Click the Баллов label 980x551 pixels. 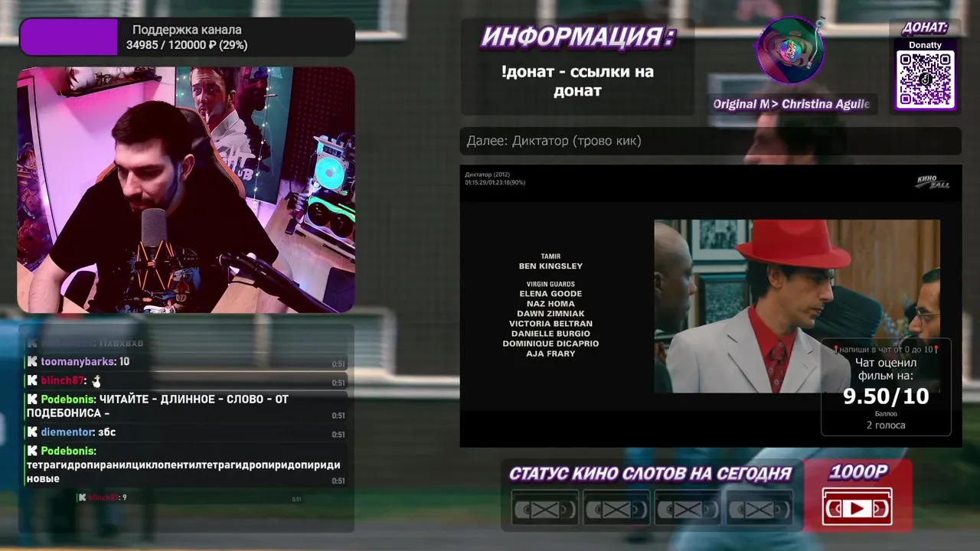pos(886,414)
